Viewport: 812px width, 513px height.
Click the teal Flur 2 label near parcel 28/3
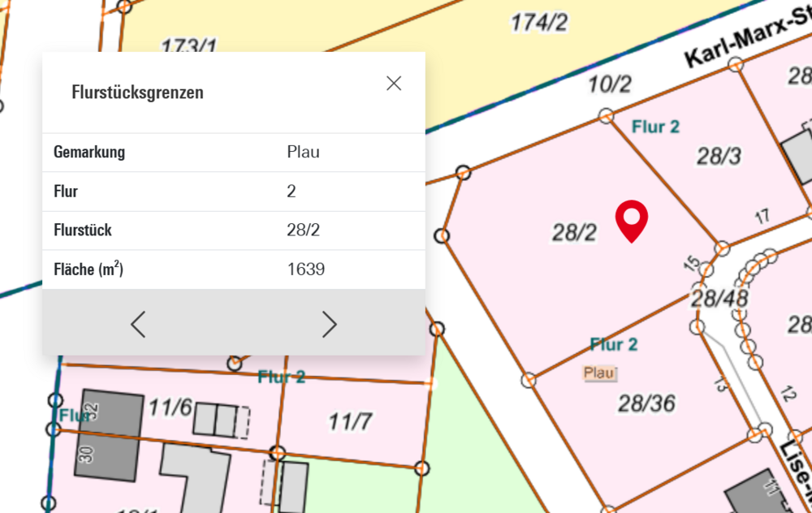(655, 127)
